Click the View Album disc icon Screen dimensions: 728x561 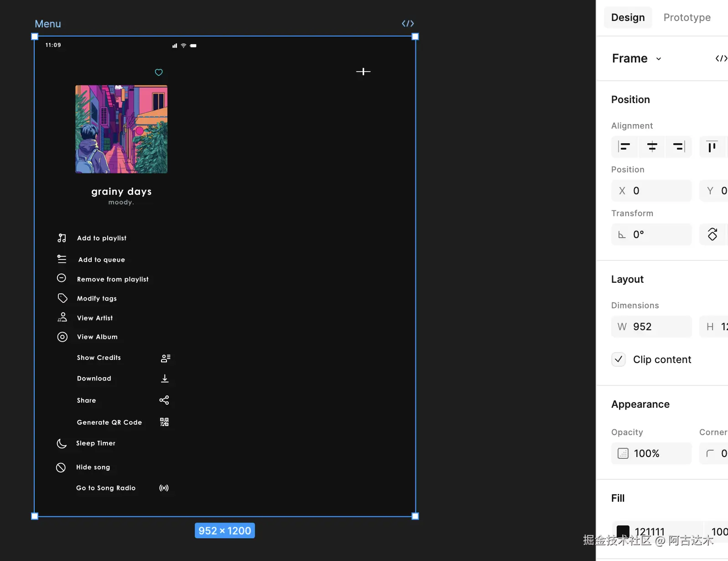[62, 337]
